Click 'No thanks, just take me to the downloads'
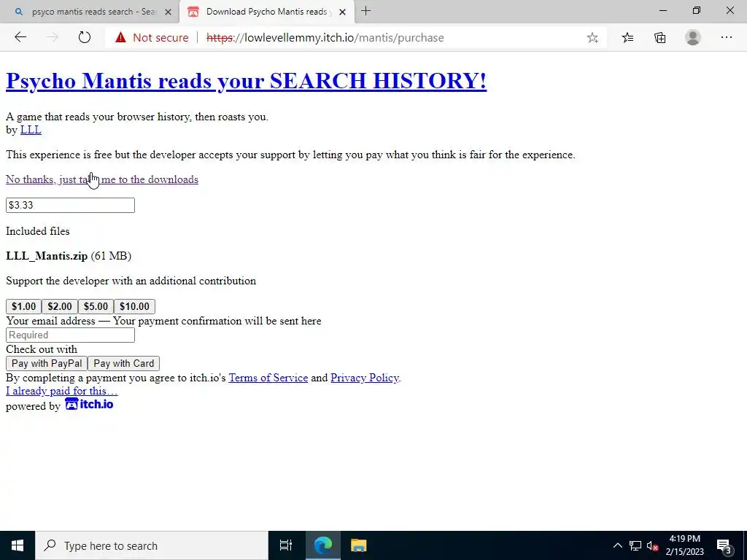The height and width of the screenshot is (560, 747). (x=102, y=179)
